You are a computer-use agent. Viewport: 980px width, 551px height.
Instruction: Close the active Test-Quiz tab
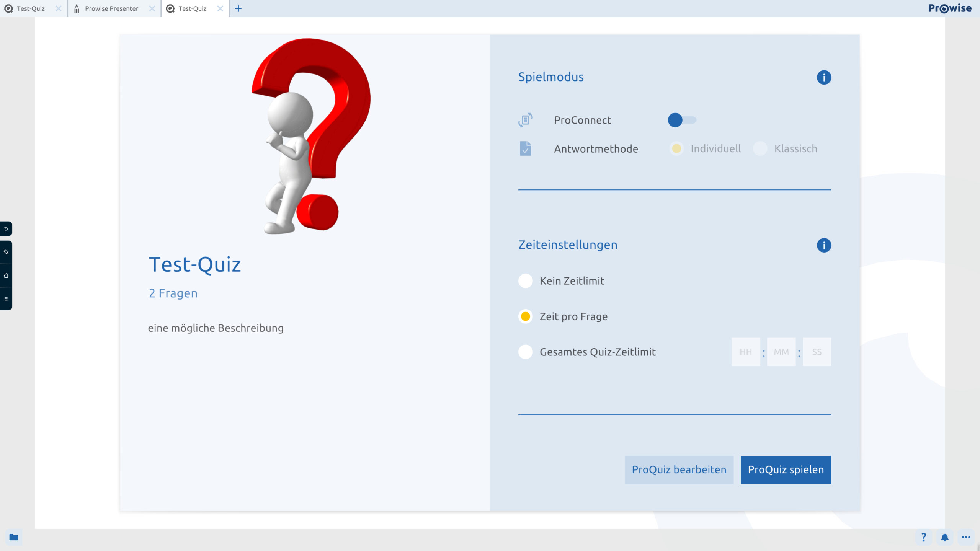coord(220,8)
